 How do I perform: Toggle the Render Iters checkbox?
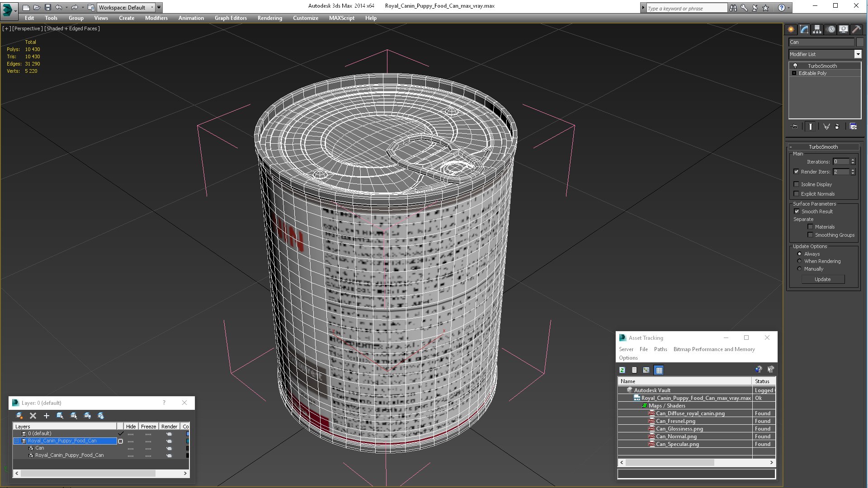[x=797, y=172]
